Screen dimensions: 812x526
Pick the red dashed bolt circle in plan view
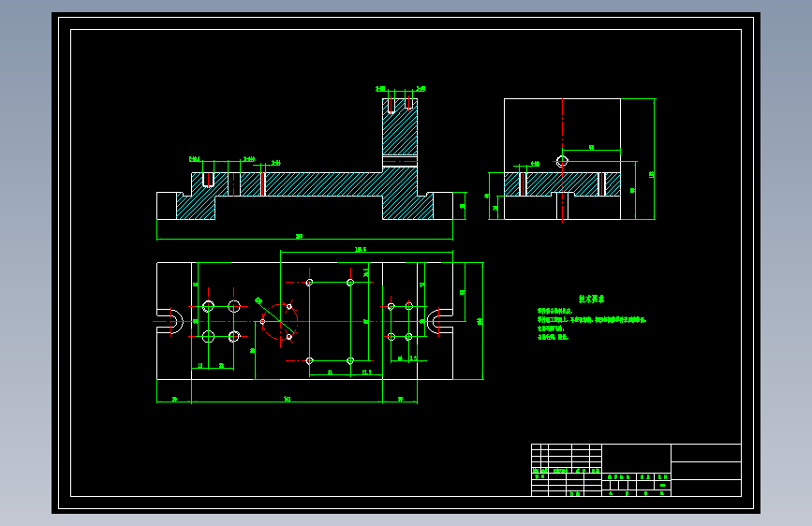(280, 322)
